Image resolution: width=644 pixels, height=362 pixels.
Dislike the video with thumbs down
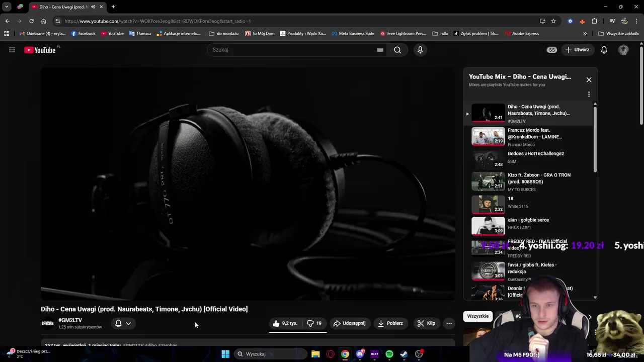(314, 323)
